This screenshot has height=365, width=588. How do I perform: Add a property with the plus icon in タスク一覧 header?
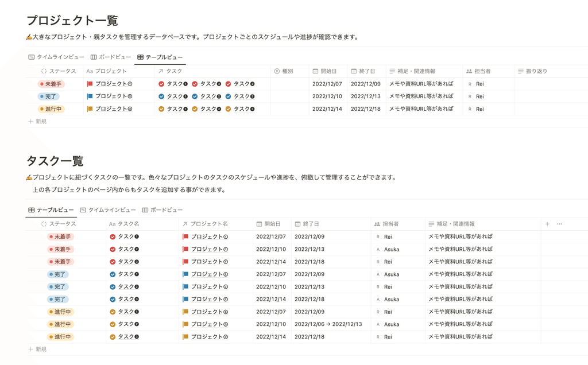coord(547,224)
